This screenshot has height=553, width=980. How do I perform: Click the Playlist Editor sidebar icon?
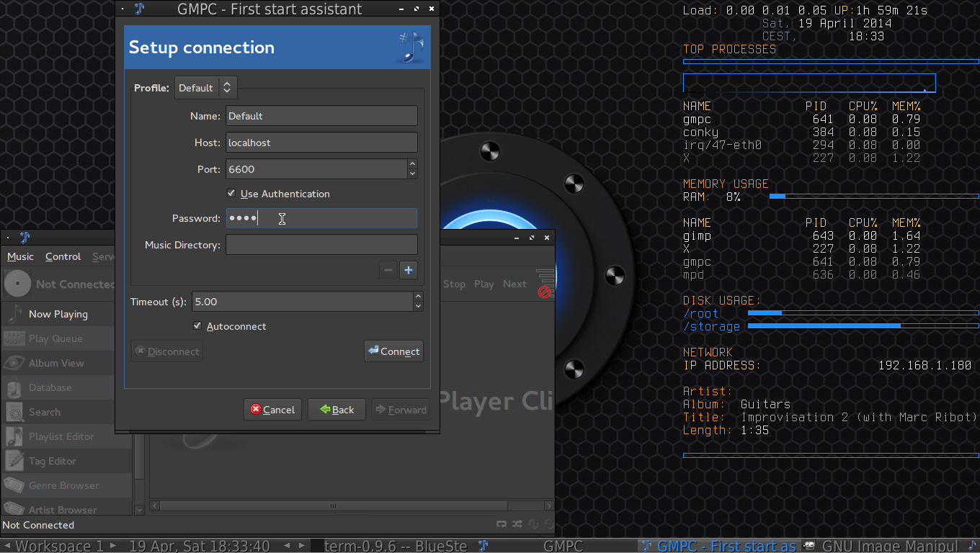pos(14,436)
